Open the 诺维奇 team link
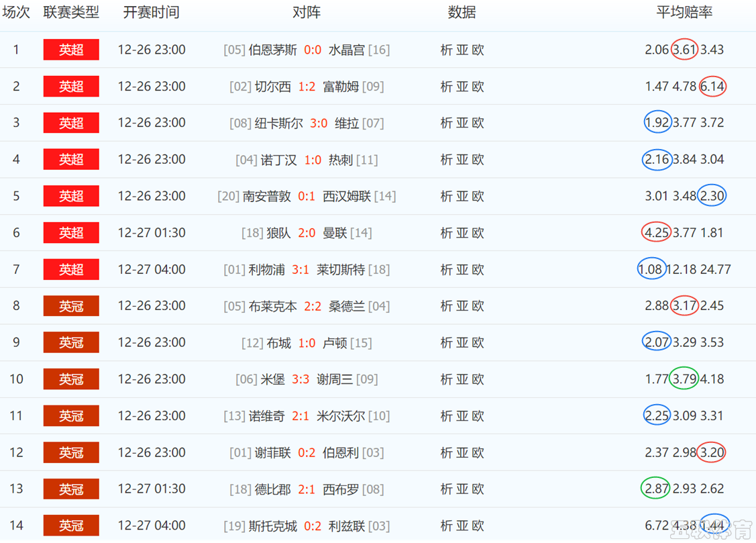Image resolution: width=756 pixels, height=543 pixels. [266, 415]
